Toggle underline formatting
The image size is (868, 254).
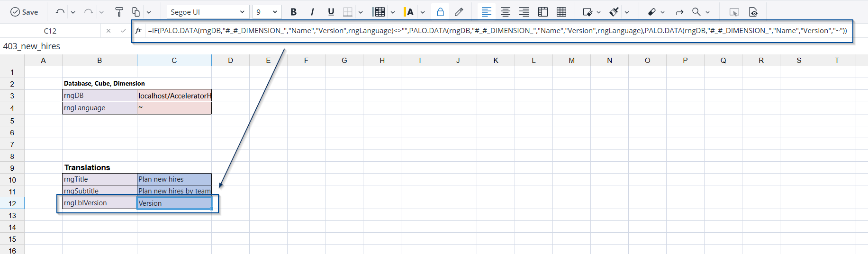[x=331, y=12]
